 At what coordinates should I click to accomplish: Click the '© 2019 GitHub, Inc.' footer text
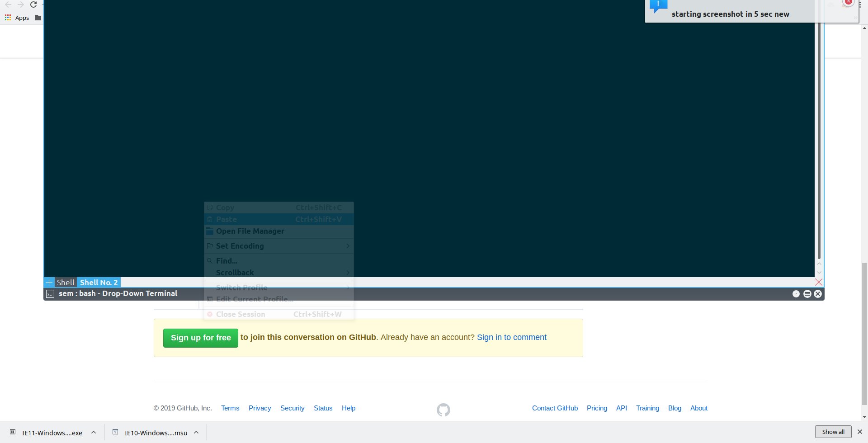coord(183,408)
